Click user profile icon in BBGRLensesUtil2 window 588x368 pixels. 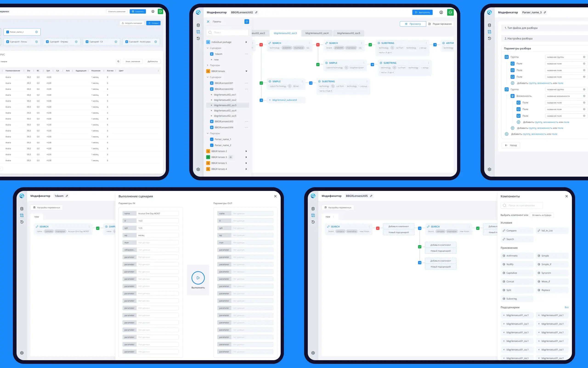pyautogui.click(x=441, y=12)
